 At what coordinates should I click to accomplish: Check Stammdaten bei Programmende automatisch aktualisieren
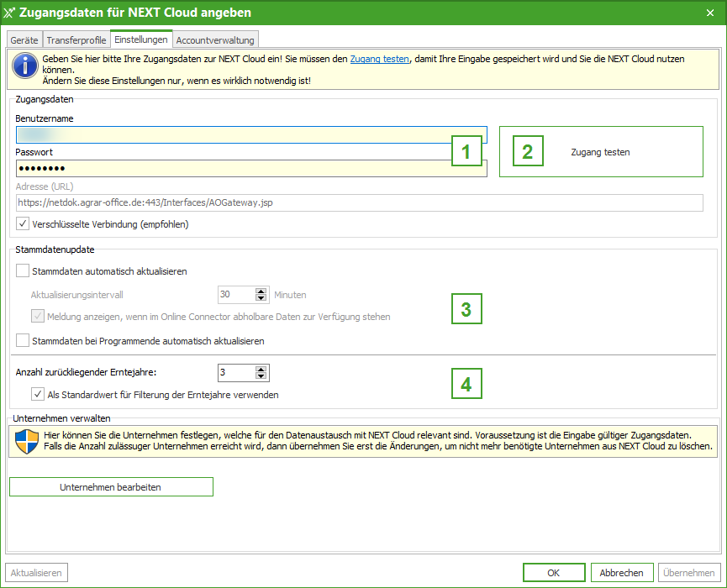point(23,341)
